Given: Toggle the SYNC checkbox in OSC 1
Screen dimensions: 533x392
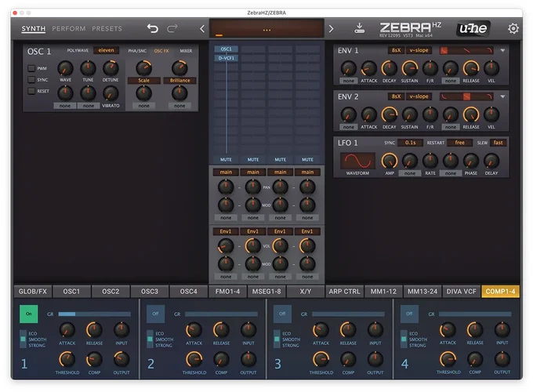Looking at the screenshot, I should [x=31, y=79].
